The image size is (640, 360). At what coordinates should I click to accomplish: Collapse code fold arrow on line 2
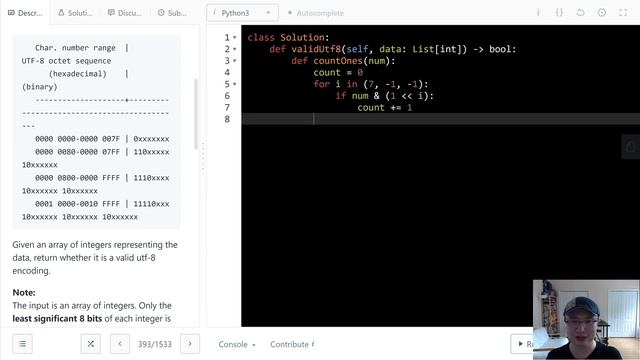pos(235,49)
